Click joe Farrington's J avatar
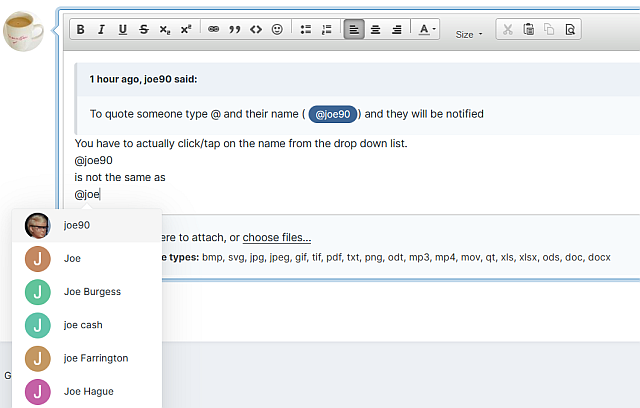The image size is (640, 408). pyautogui.click(x=38, y=358)
